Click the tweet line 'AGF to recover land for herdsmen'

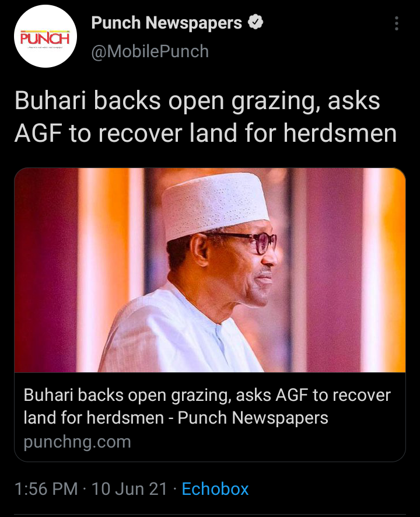coord(205,133)
